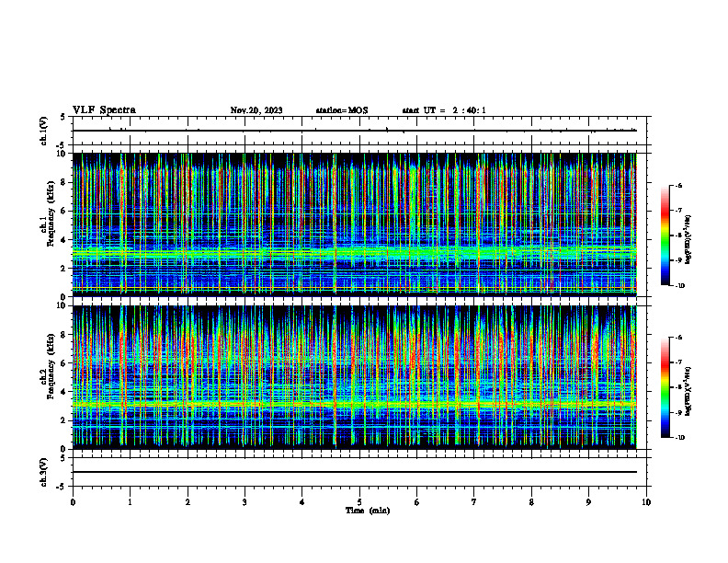Viewport: 728px width, 563px height.
Task: Click time tick label "10" on the bottom axis
Action: [x=646, y=502]
